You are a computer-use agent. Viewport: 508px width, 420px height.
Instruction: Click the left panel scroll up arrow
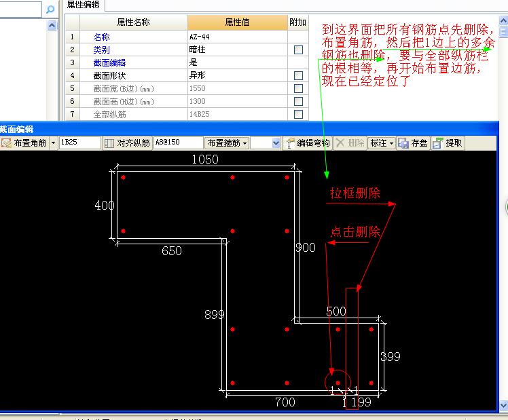pos(52,25)
